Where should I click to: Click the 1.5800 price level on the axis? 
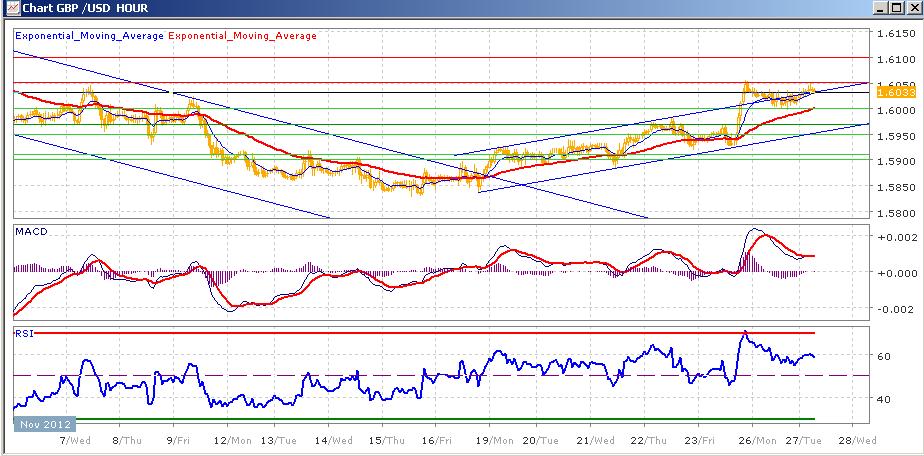896,213
